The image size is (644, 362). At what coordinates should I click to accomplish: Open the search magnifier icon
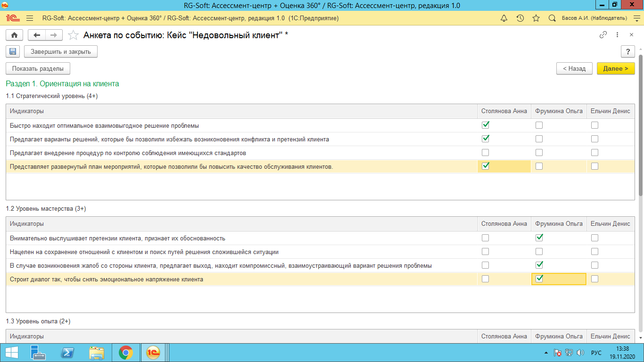[x=552, y=18]
